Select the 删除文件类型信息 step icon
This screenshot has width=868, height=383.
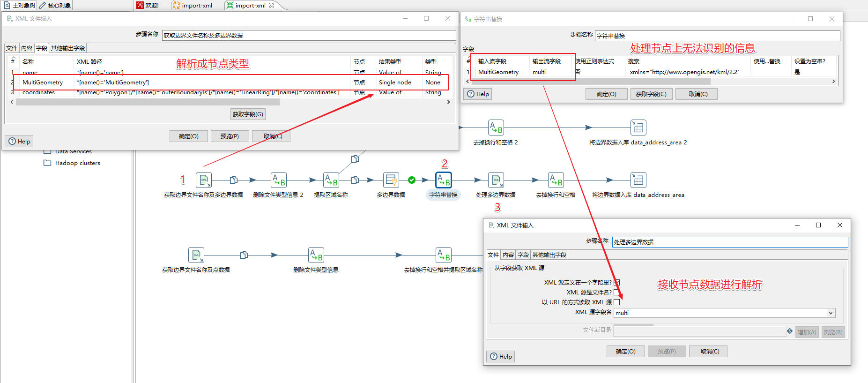(x=316, y=255)
